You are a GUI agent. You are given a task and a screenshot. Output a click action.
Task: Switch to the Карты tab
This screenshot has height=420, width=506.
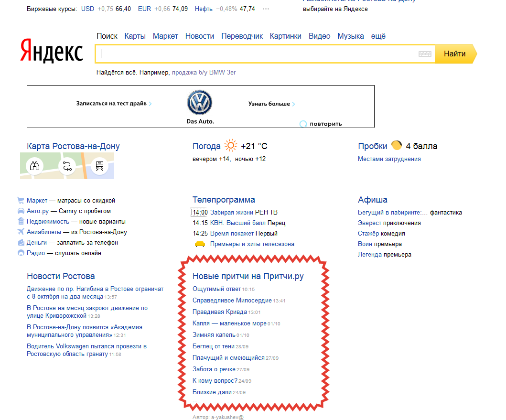(x=135, y=36)
